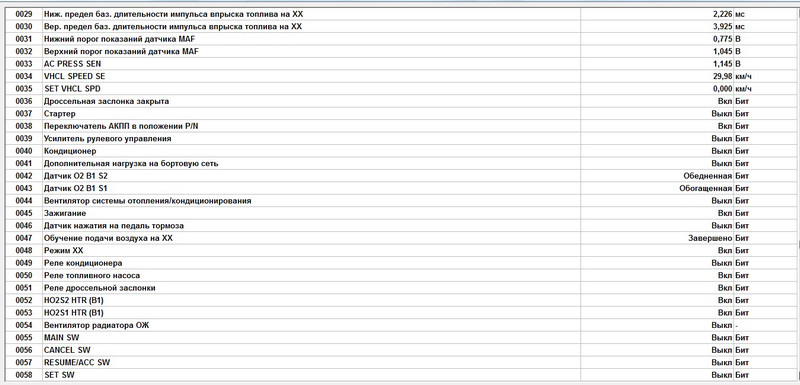The height and width of the screenshot is (385, 800).
Task: Select the HO2S2 HTR (B1) row
Action: pyautogui.click(x=401, y=300)
